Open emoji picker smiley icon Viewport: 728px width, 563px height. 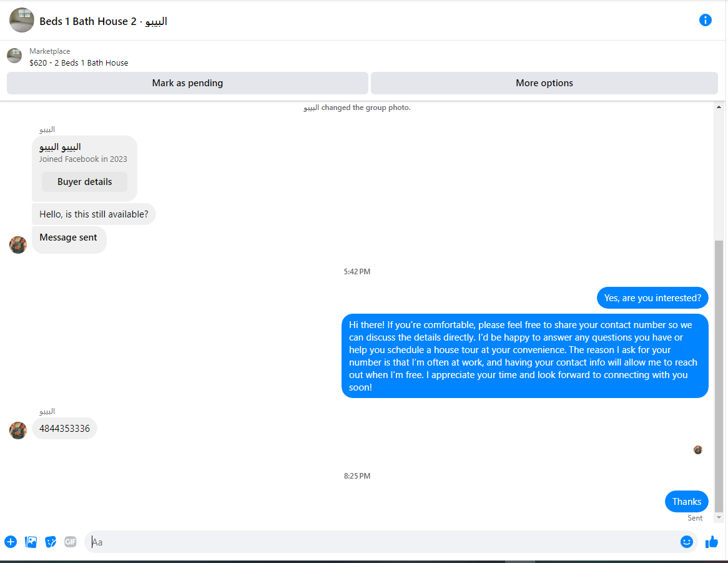coord(687,542)
